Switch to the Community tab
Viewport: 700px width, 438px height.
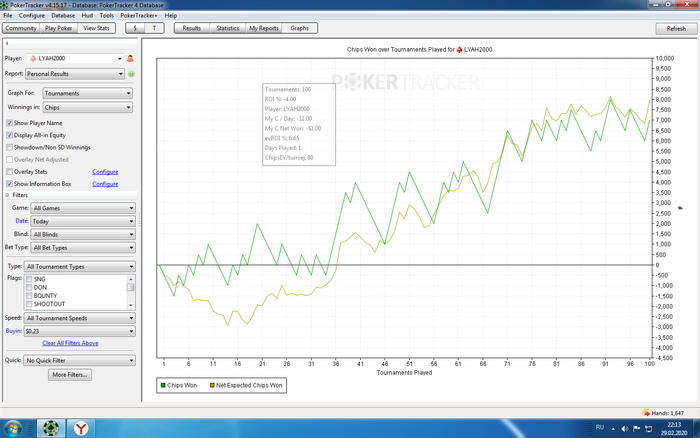21,28
